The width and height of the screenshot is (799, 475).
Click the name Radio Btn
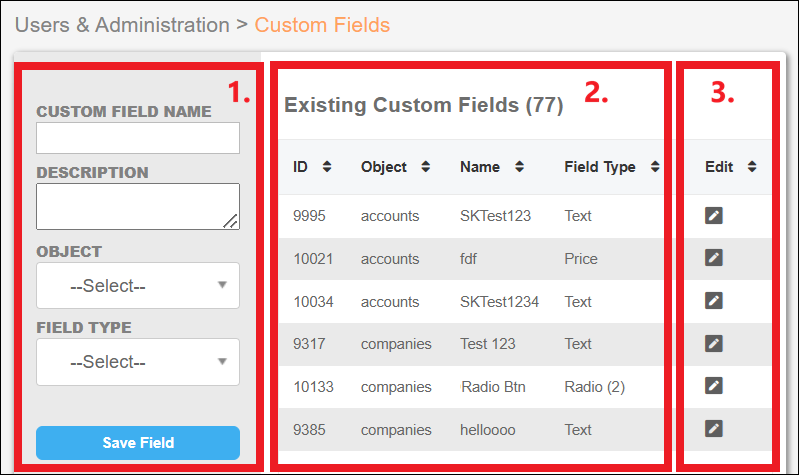click(x=493, y=387)
